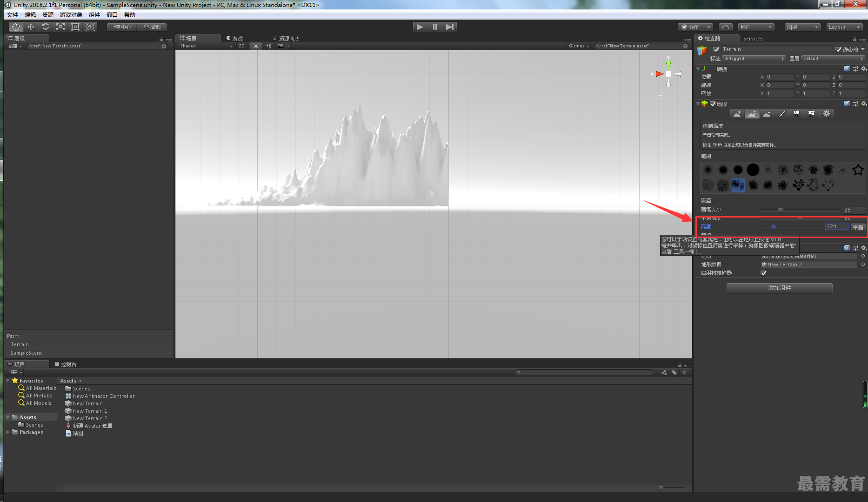This screenshot has width=868, height=502.
Task: Open search by type icon in Project
Action: (x=664, y=372)
